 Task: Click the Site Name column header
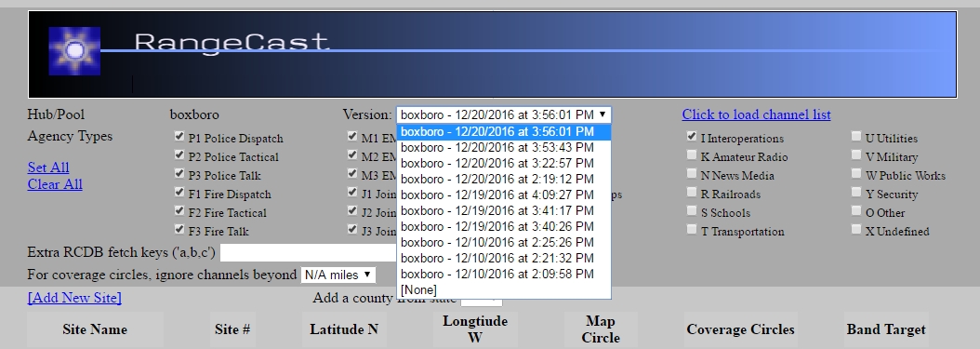[x=95, y=329]
